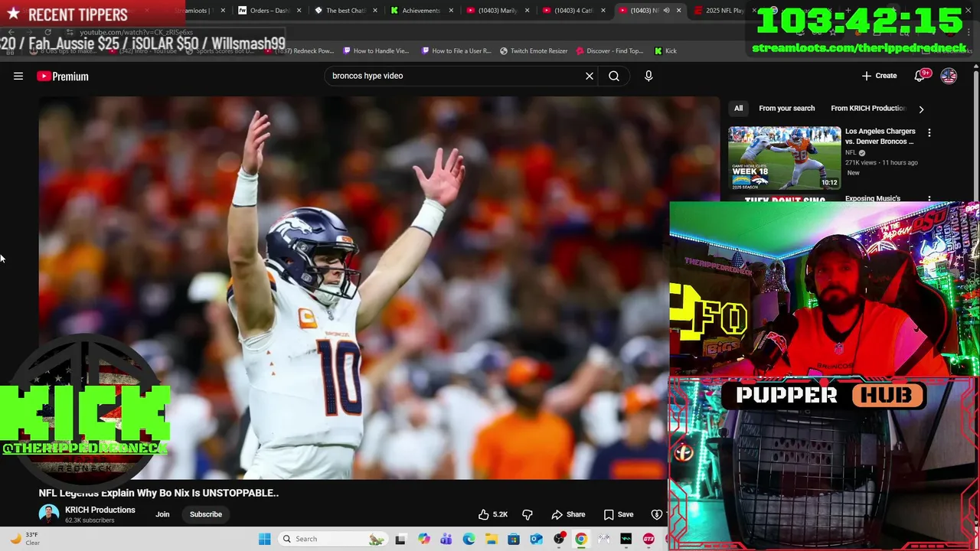Select the 'From KRICH Productions' chip

pos(868,109)
